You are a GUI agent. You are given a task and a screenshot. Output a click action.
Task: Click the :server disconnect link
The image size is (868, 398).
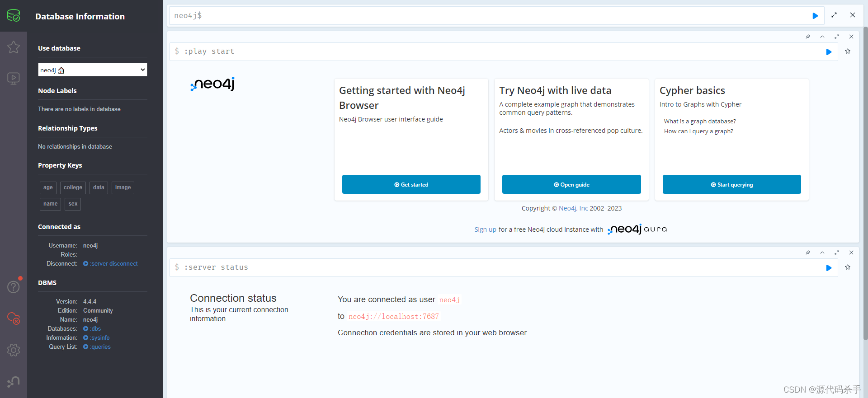(110, 264)
